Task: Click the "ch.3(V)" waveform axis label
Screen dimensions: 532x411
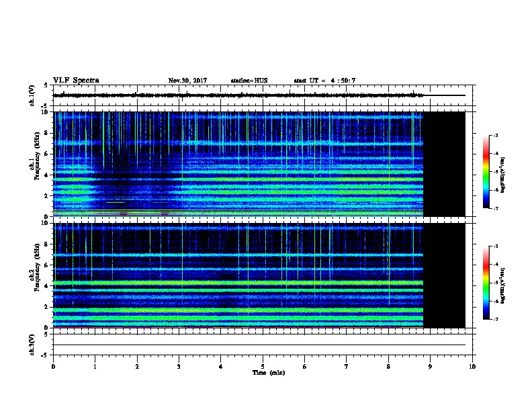Action: point(32,345)
